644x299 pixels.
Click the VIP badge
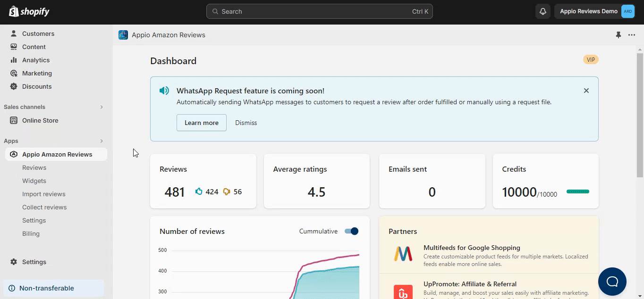[x=591, y=59]
